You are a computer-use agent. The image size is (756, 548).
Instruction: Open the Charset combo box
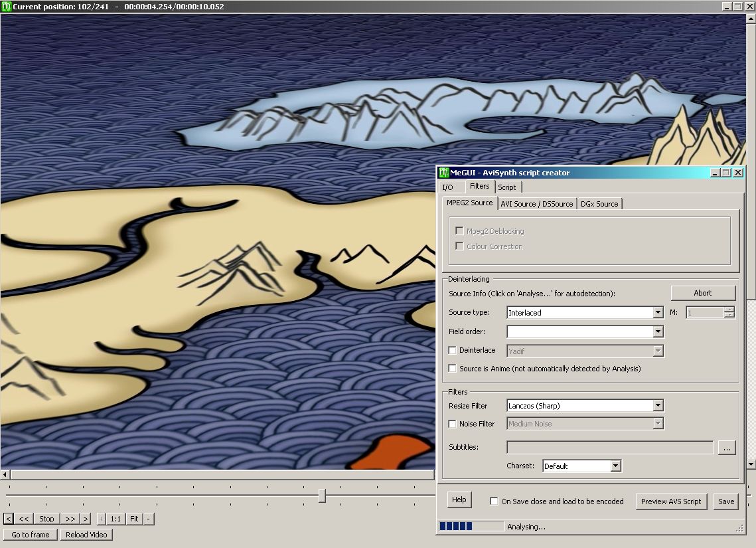615,466
